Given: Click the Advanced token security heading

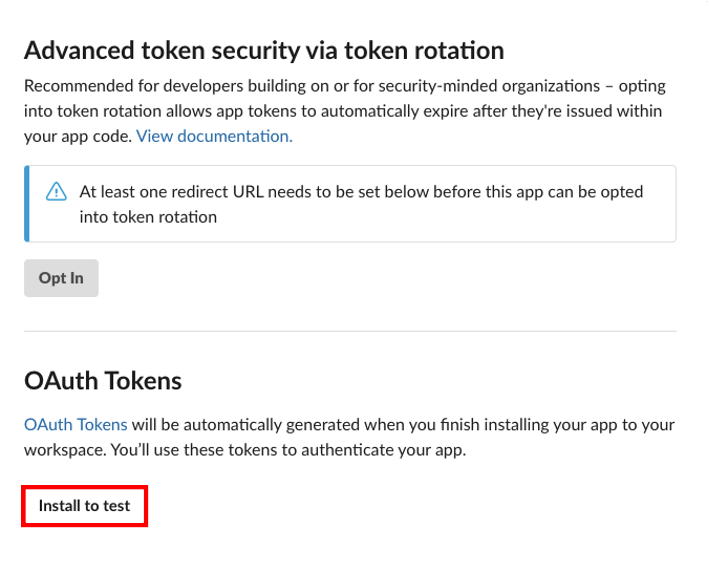Looking at the screenshot, I should tap(264, 51).
